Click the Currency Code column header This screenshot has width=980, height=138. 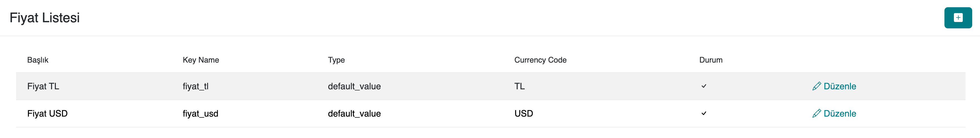click(x=540, y=60)
